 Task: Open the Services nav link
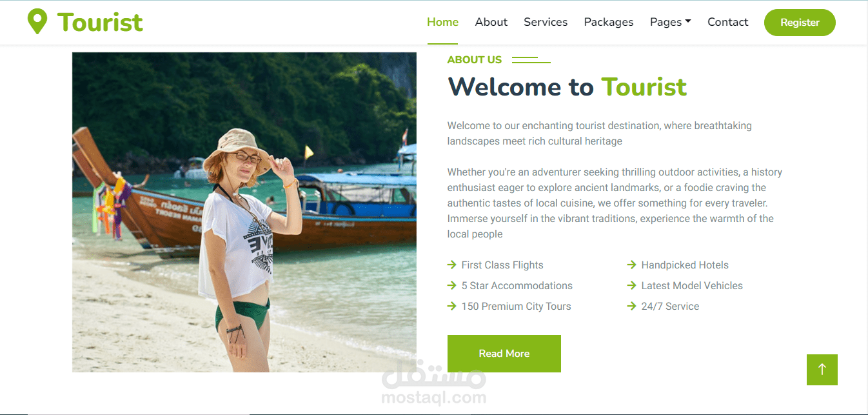tap(546, 22)
